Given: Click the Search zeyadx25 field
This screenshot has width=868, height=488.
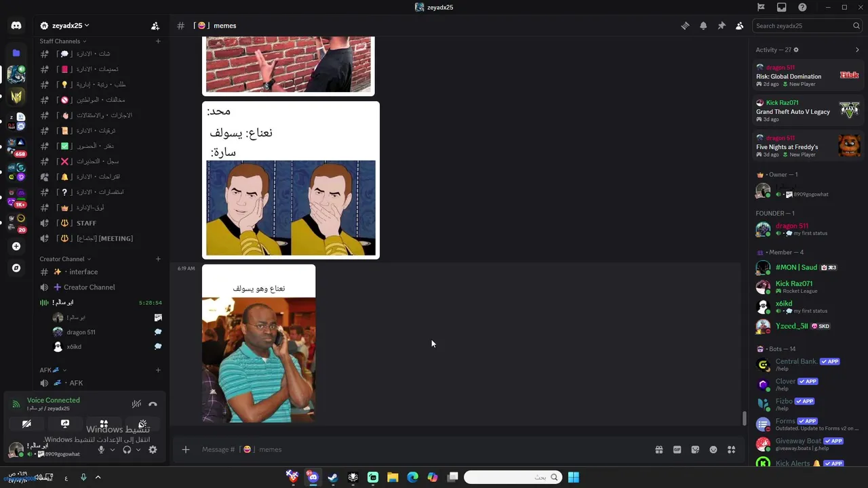Looking at the screenshot, I should (x=807, y=26).
